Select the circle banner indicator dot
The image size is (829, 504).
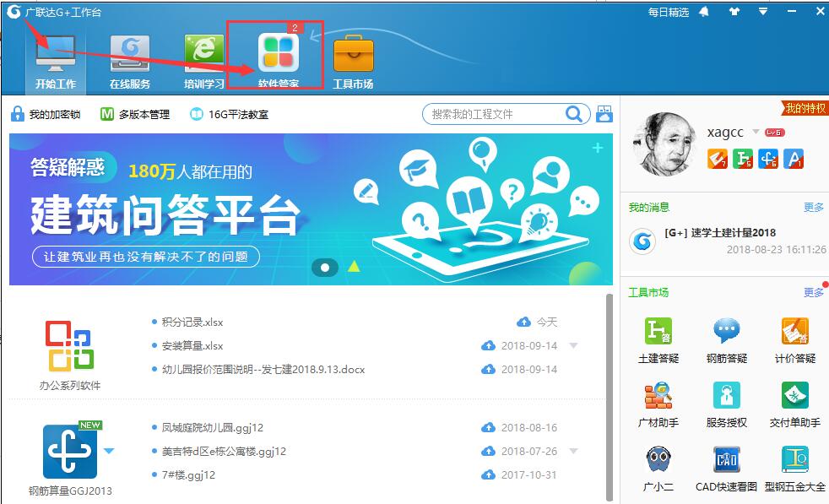[325, 268]
